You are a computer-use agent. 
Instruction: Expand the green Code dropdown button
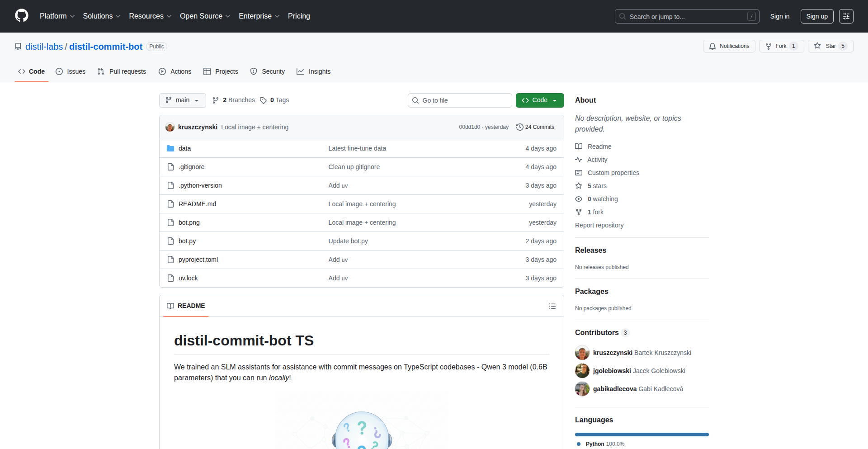click(x=539, y=100)
